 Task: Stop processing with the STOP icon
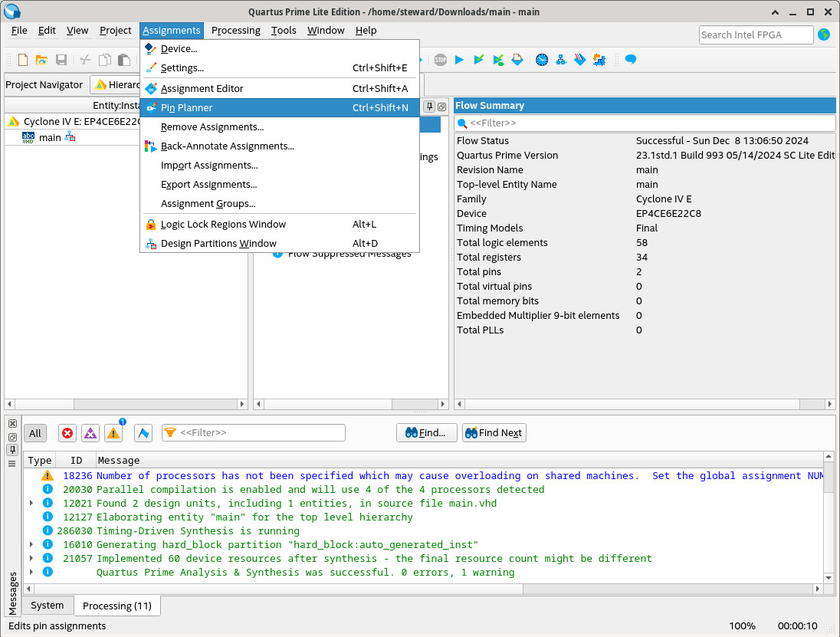coord(441,60)
